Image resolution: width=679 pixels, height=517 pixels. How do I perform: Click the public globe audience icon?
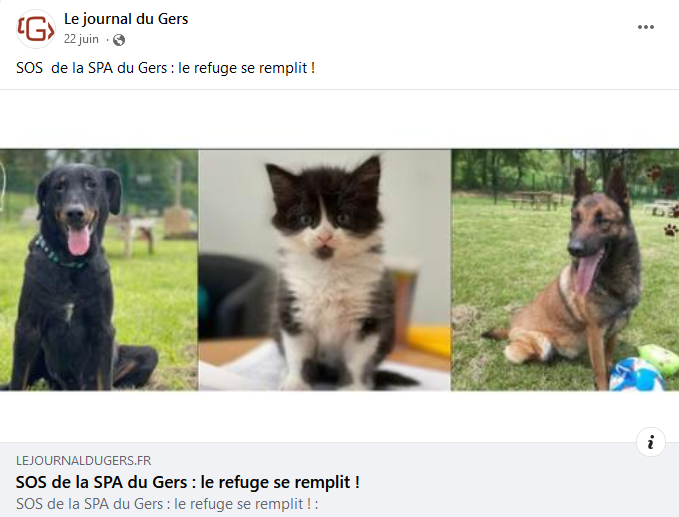pos(119,40)
